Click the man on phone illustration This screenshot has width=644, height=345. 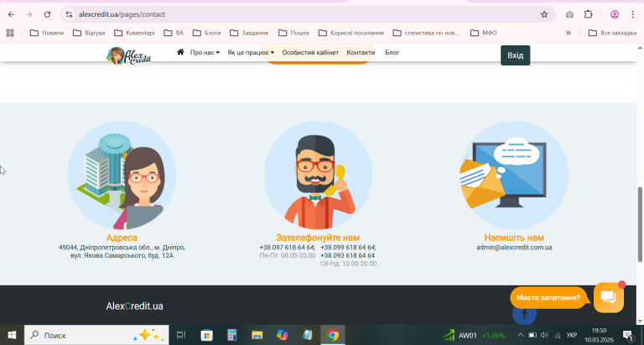tap(318, 175)
